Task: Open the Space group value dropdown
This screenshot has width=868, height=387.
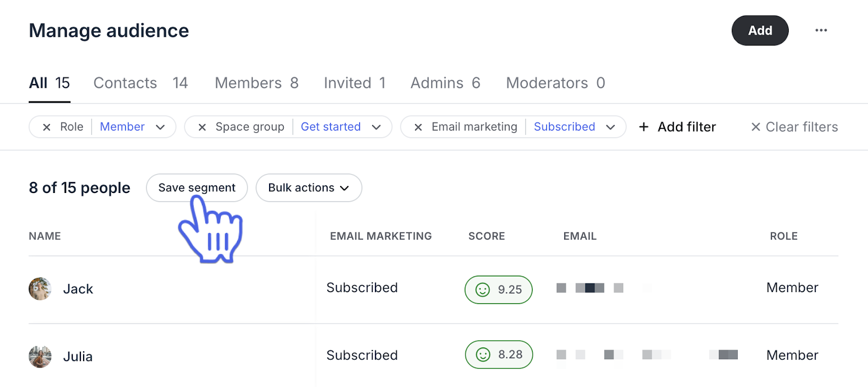Action: click(x=342, y=127)
